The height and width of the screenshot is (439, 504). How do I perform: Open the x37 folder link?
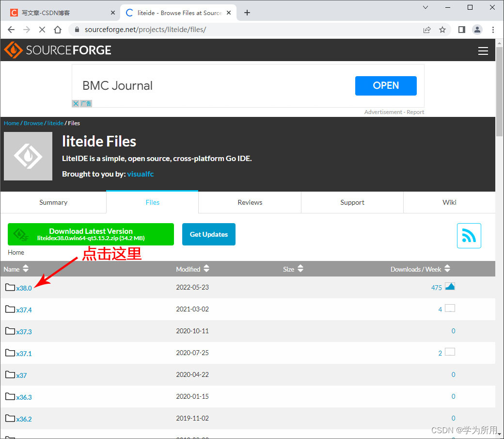coord(21,375)
